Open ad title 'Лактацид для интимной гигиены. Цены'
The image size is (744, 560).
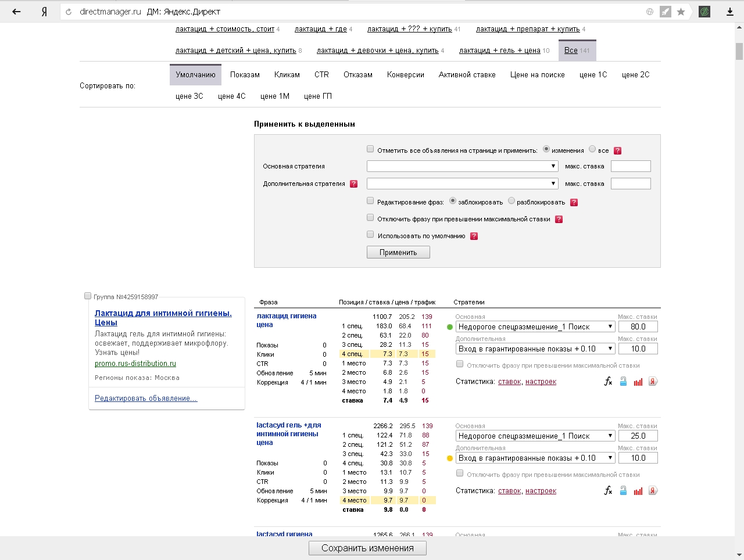[x=163, y=318]
